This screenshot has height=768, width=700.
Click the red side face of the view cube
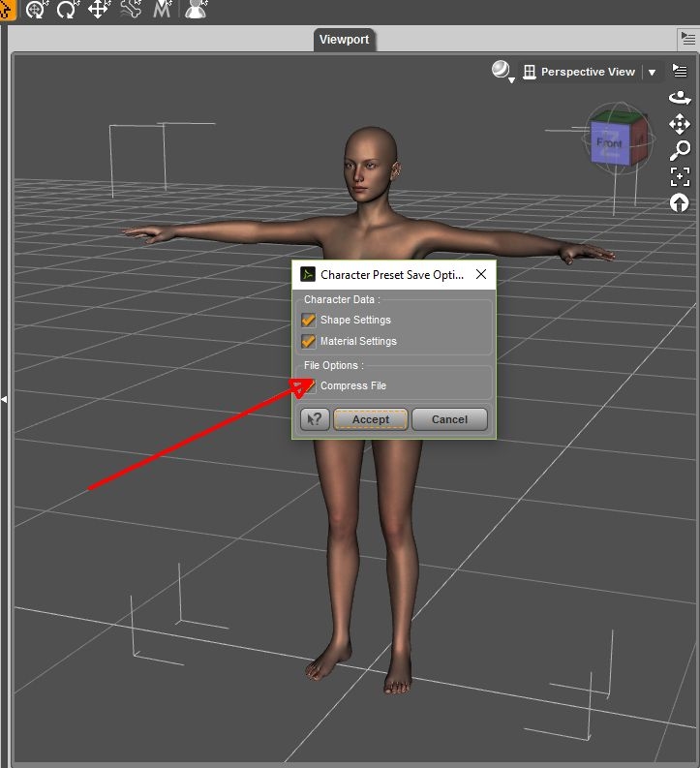pos(639,139)
